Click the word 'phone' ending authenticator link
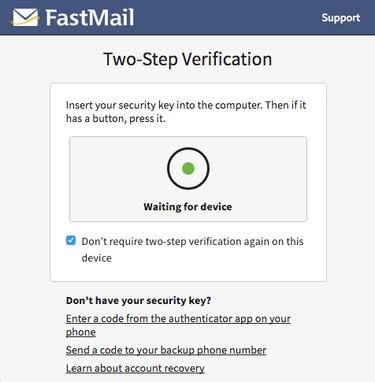 (81, 332)
